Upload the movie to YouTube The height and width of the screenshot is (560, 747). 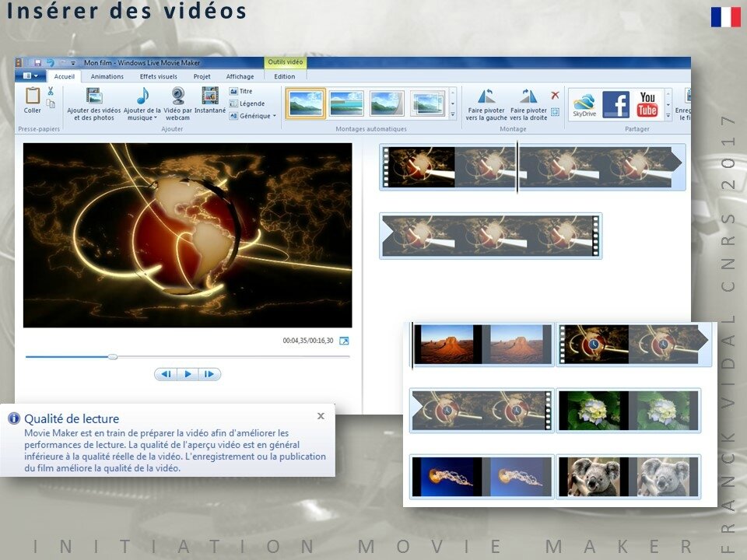coord(647,104)
